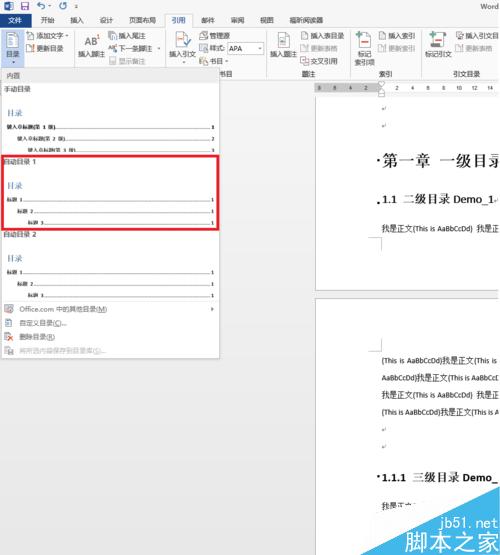Image resolution: width=500 pixels, height=555 pixels.
Task: Switch to the 开始 ribbon tab
Action: point(47,21)
